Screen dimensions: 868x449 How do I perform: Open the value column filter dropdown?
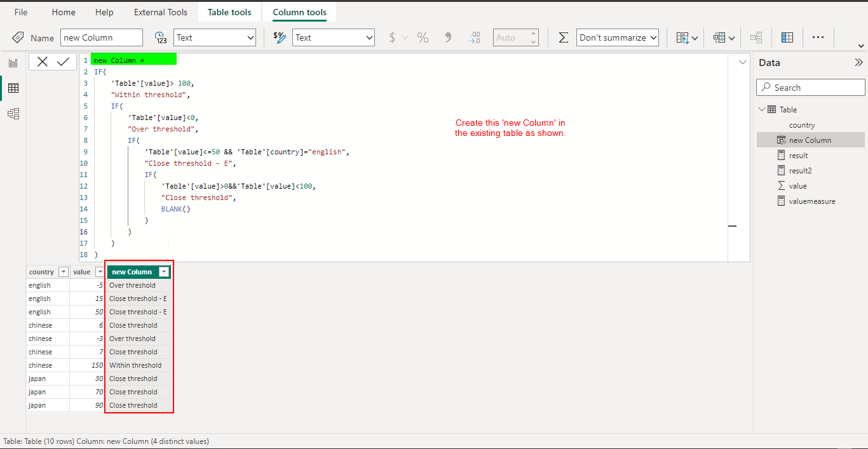click(x=100, y=272)
